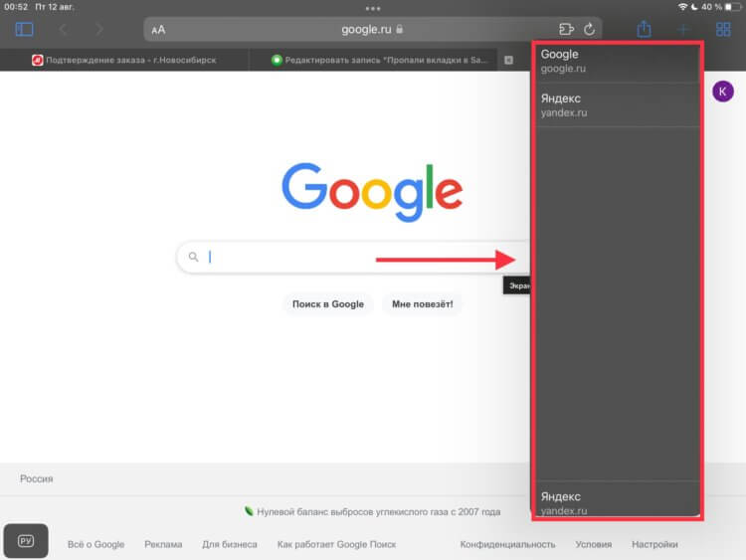Show the tab overview grid

723,30
